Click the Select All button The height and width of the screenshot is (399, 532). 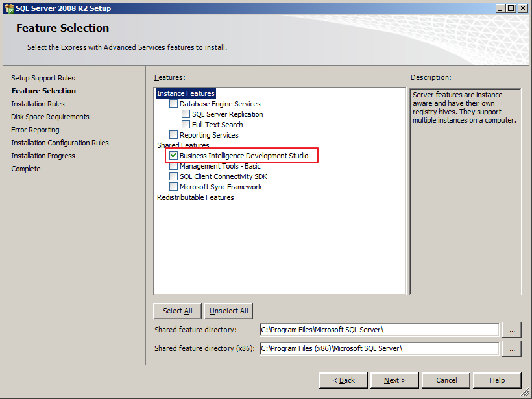click(178, 311)
